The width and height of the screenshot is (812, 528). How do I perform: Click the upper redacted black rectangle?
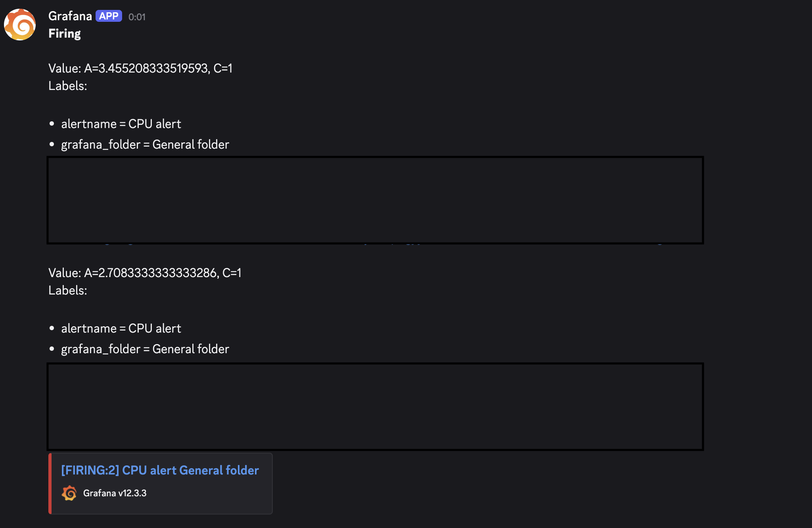(x=375, y=199)
